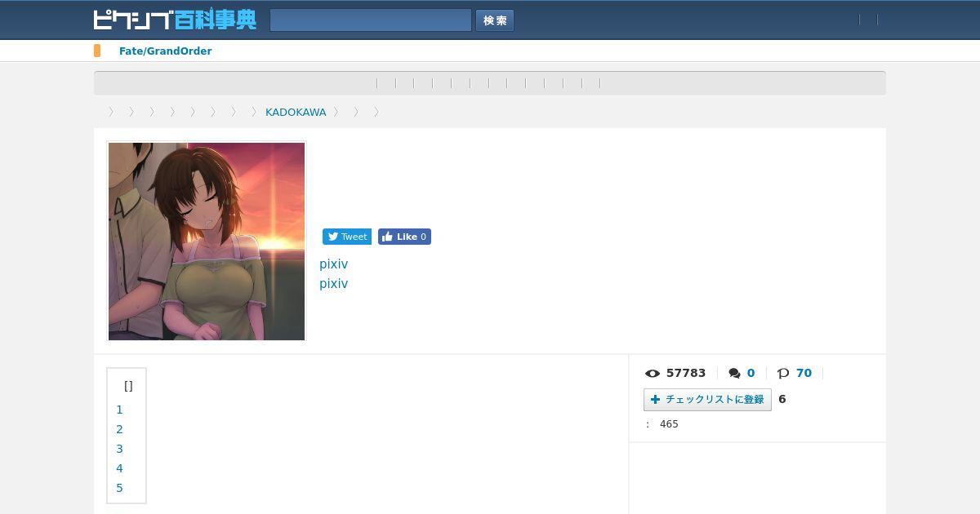Open the Fate/GrandOrder link

coord(165,51)
